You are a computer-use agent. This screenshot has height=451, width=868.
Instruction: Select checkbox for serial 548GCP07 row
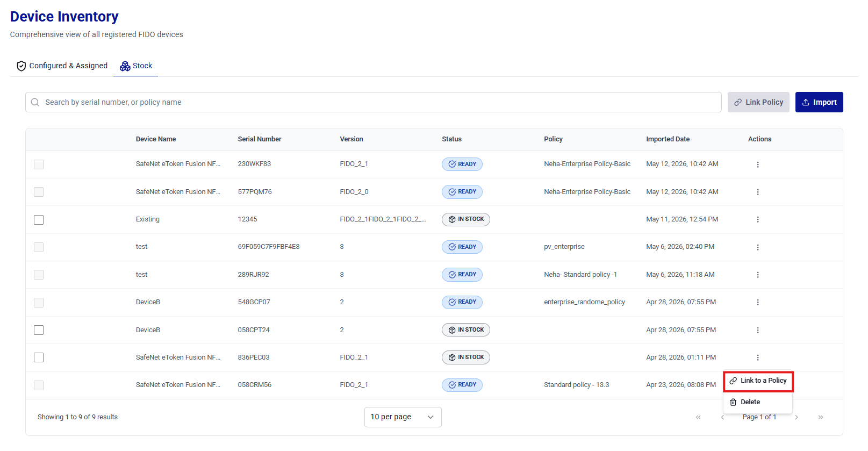(x=39, y=303)
